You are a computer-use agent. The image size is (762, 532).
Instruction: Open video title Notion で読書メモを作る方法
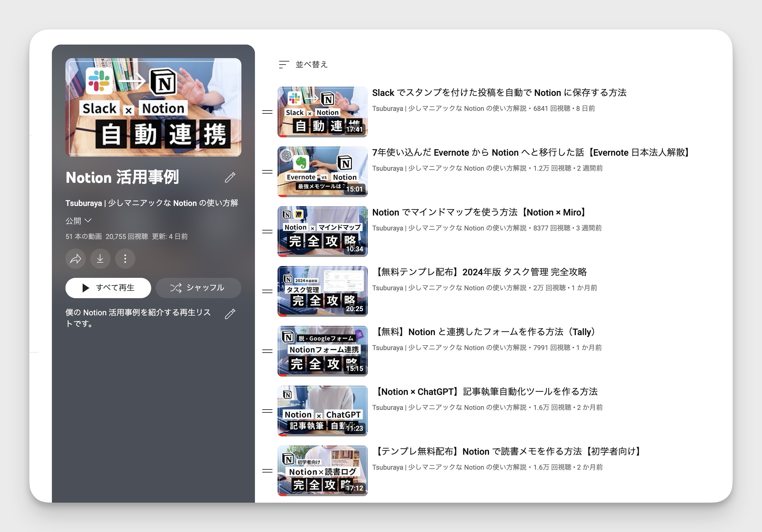point(508,451)
